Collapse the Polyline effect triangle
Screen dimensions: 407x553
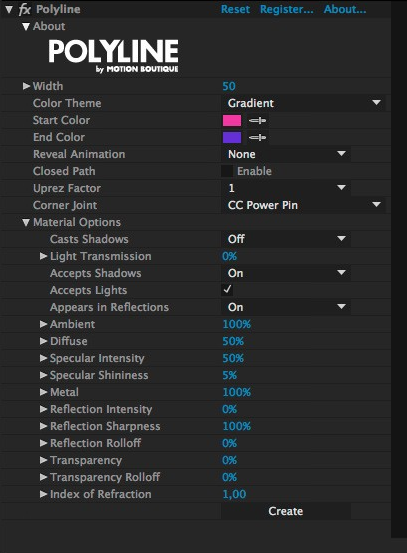tap(9, 10)
